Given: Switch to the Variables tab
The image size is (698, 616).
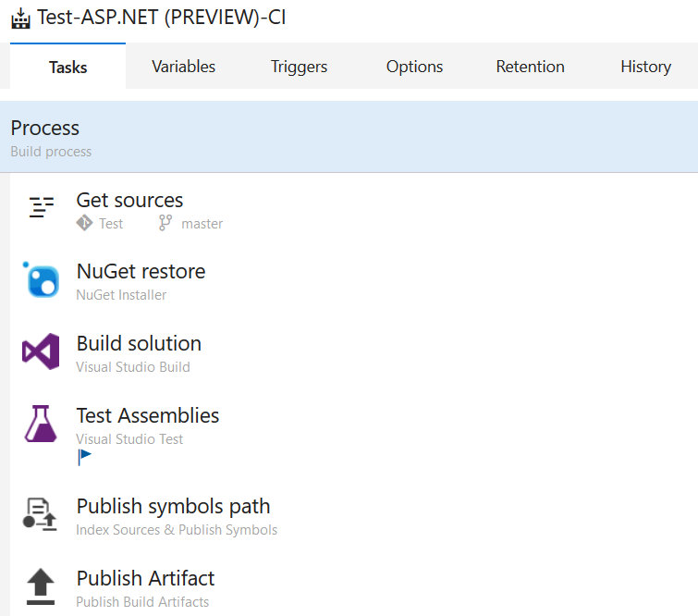Looking at the screenshot, I should pyautogui.click(x=183, y=67).
